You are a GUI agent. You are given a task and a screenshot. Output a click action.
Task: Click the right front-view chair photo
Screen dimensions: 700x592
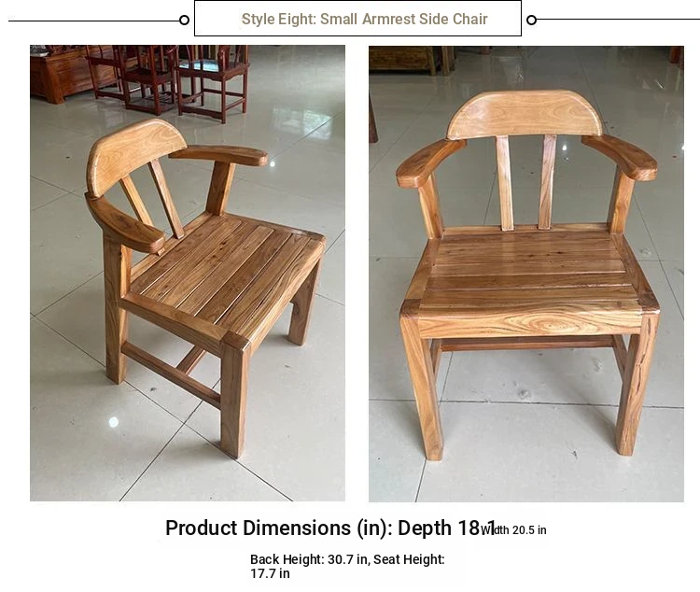coord(526,274)
